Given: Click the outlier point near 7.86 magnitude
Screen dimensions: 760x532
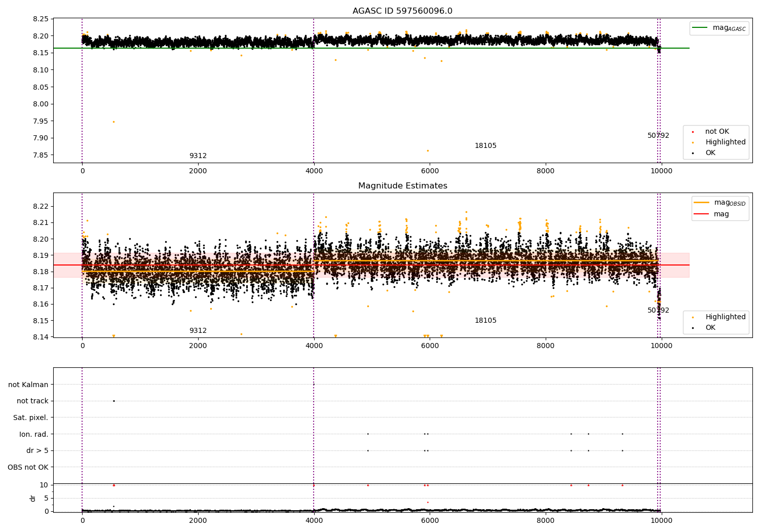Looking at the screenshot, I should point(428,150).
